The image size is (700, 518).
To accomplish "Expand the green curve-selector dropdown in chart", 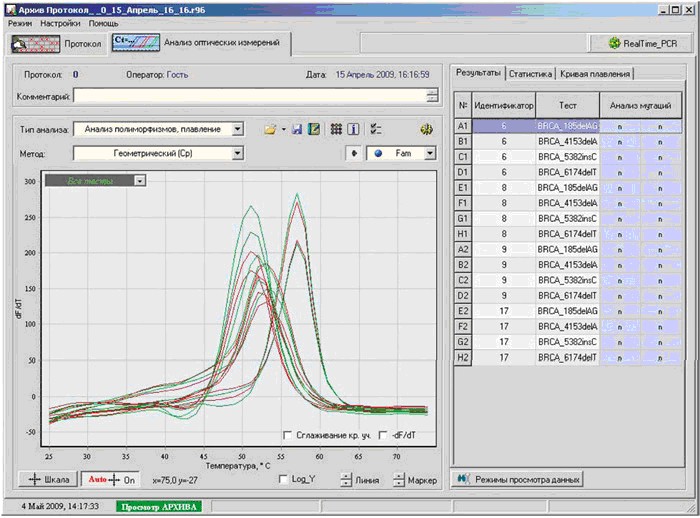I will (x=140, y=181).
